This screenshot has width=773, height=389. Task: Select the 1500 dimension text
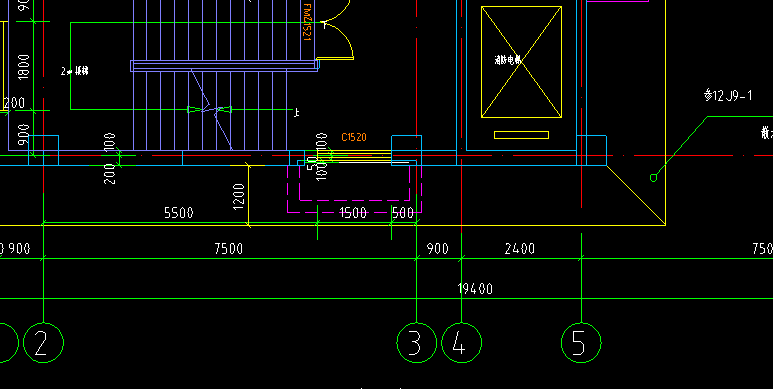353,213
